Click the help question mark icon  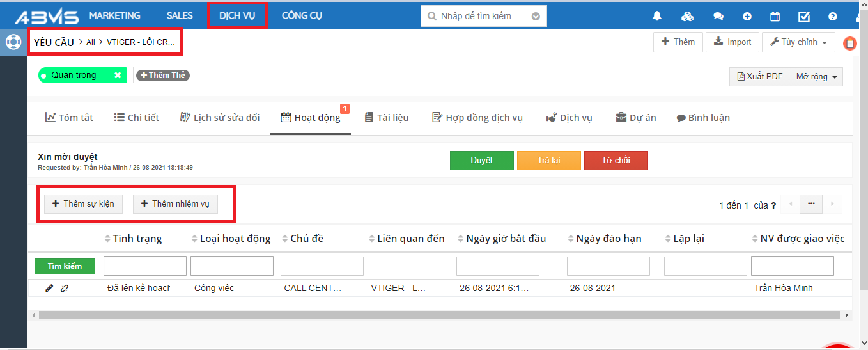(x=833, y=17)
